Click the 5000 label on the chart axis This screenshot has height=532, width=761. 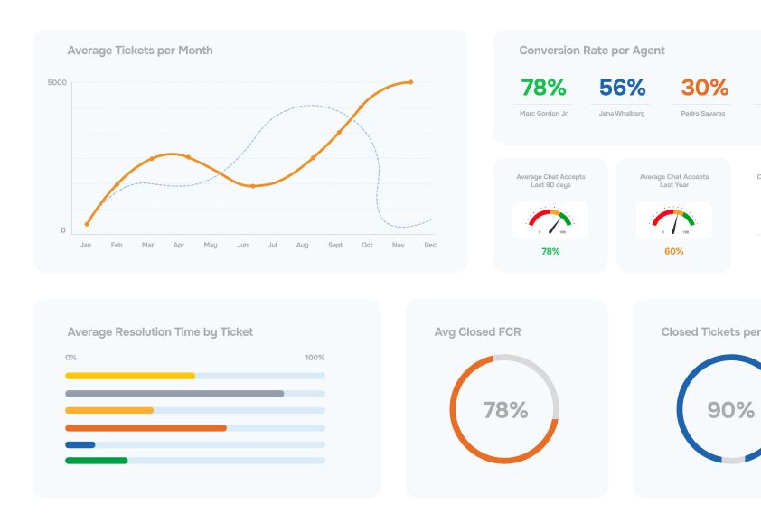[57, 83]
